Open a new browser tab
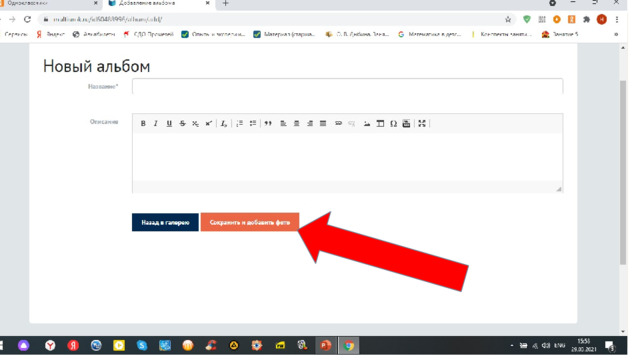 pos(225,3)
